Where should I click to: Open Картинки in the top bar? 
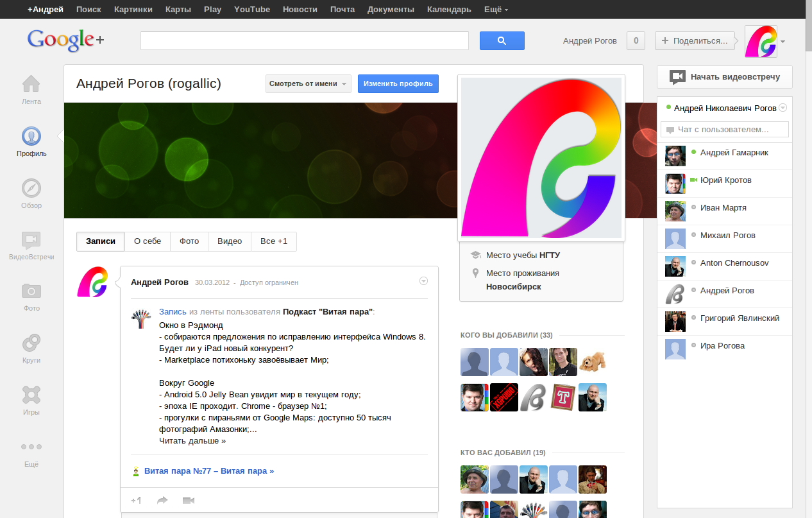click(133, 10)
